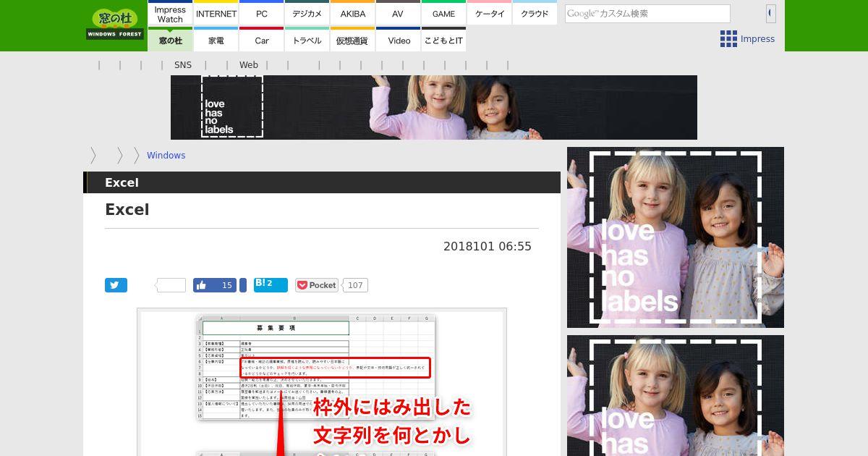This screenshot has height=456, width=868.
Task: Bookmark the article with the Hatena B! button
Action: pos(270,285)
